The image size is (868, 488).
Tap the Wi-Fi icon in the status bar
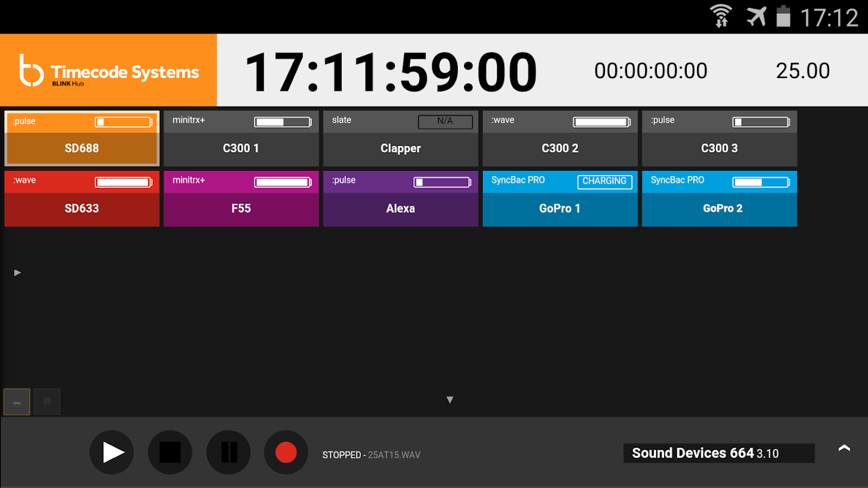722,16
